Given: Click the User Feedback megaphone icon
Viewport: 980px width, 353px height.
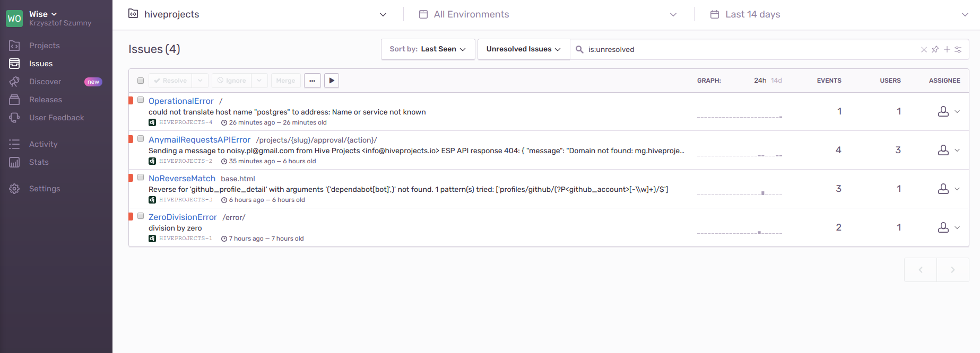Looking at the screenshot, I should click(14, 118).
